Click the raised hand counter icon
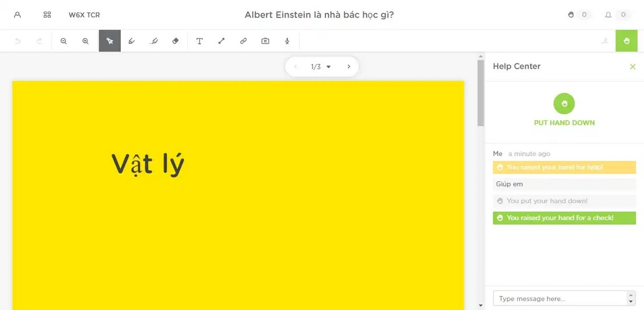644x310 pixels. 571,15
